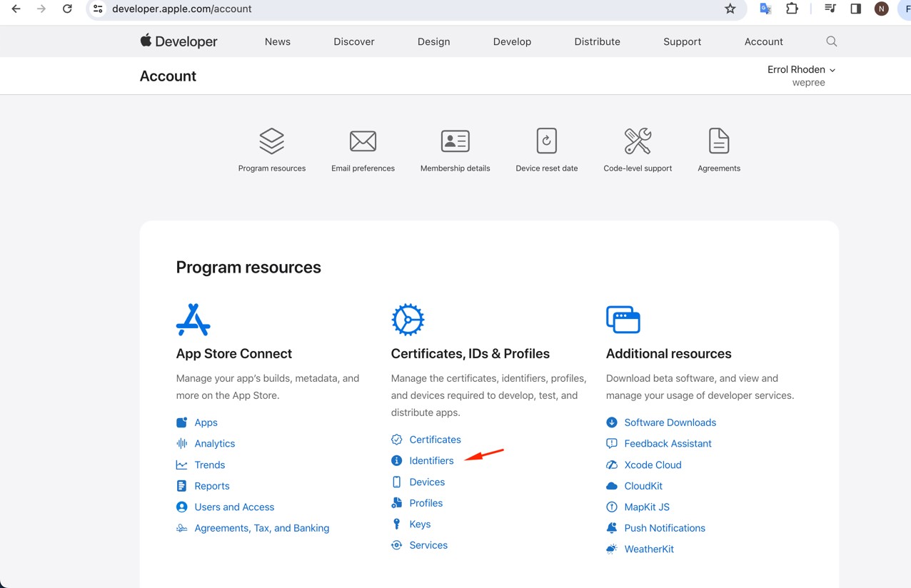Screen dimensions: 911x588
Task: Open the News nav item
Action: [277, 41]
